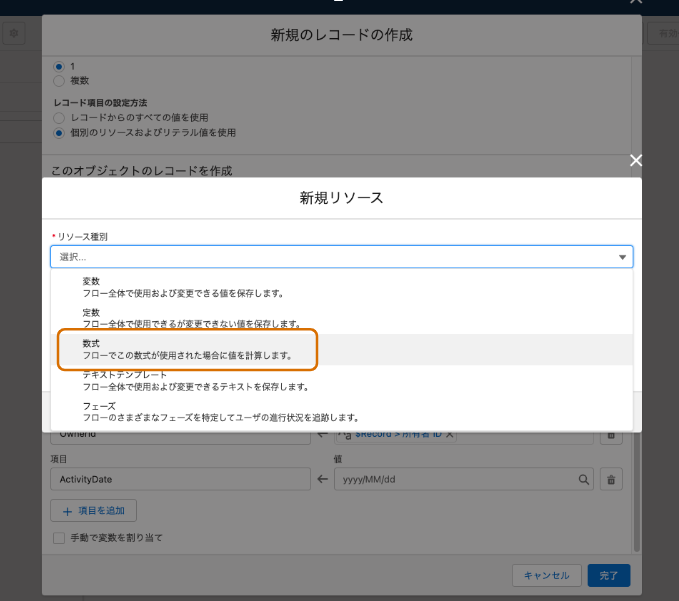679x601 pixels.
Task: Click the settings gear icon behind dialog
Action: pyautogui.click(x=14, y=33)
